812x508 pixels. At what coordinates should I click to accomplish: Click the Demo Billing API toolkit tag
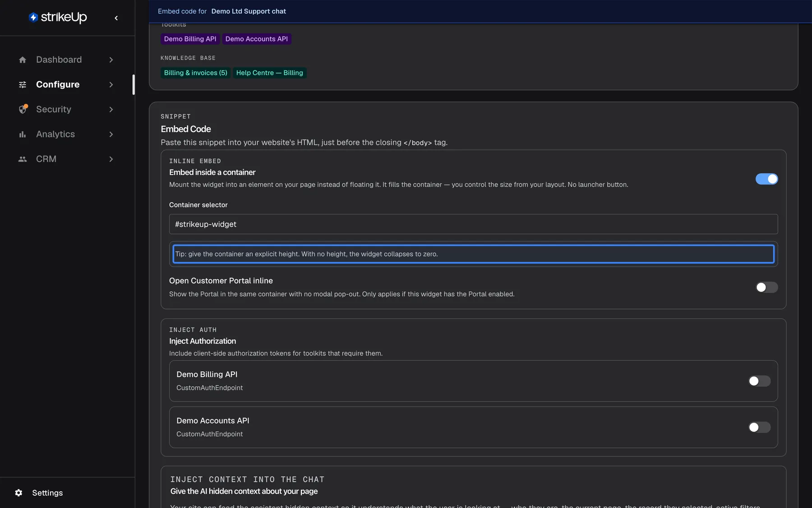[190, 39]
